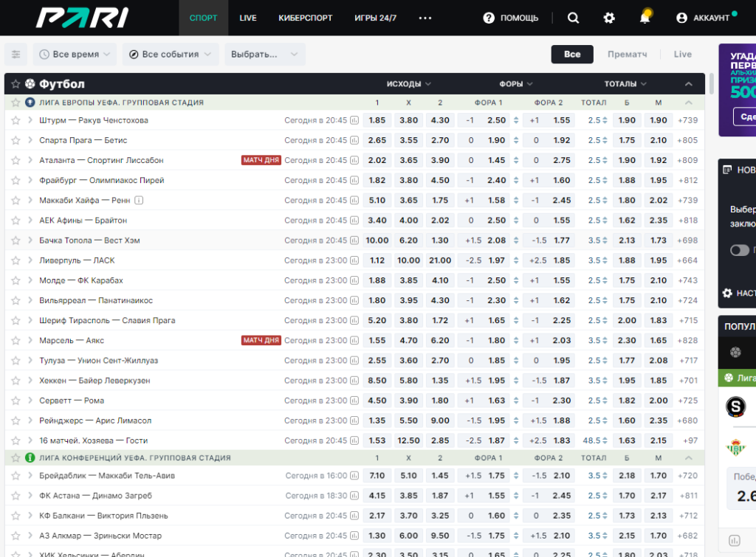Open the Выбрать... dropdown
756x557 pixels.
pyautogui.click(x=265, y=55)
